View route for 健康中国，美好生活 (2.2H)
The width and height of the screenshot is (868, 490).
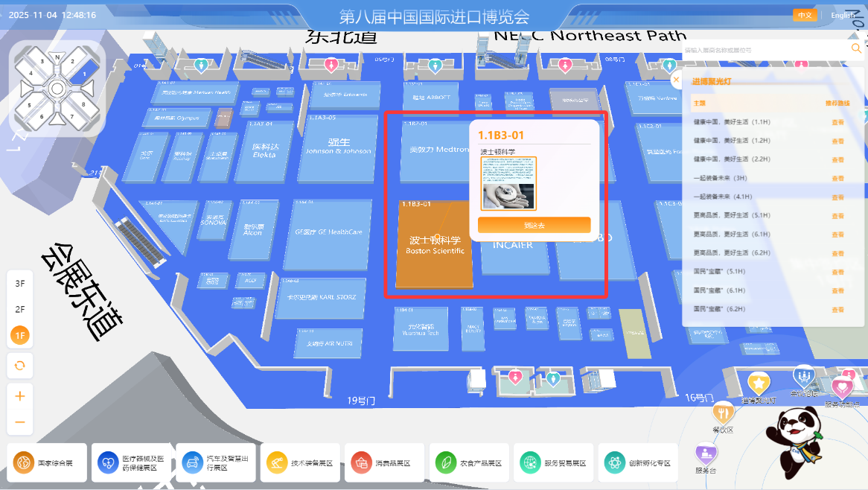(x=837, y=159)
